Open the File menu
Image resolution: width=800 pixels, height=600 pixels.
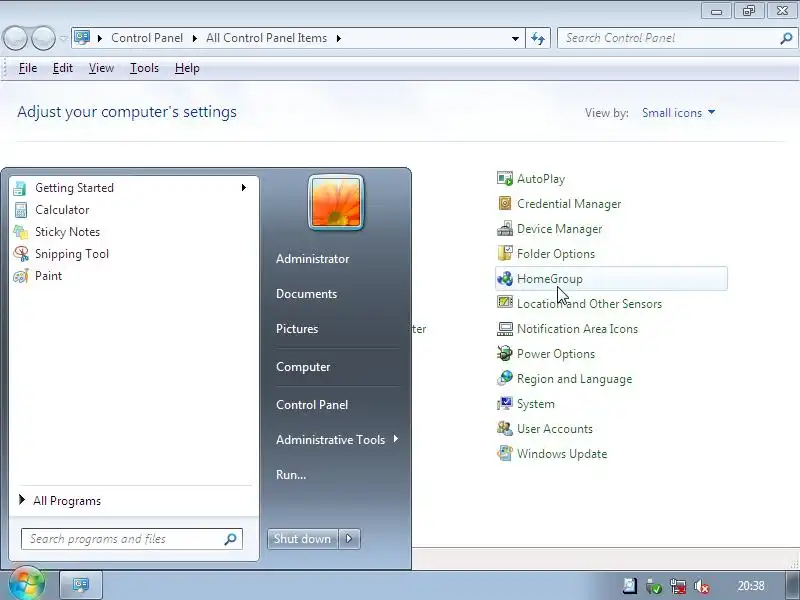click(x=28, y=68)
